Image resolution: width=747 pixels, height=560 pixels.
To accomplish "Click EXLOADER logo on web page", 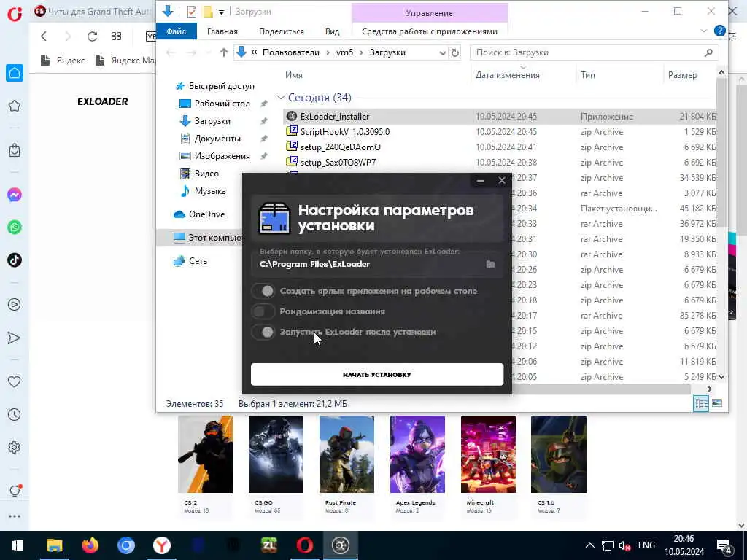I will click(x=103, y=101).
